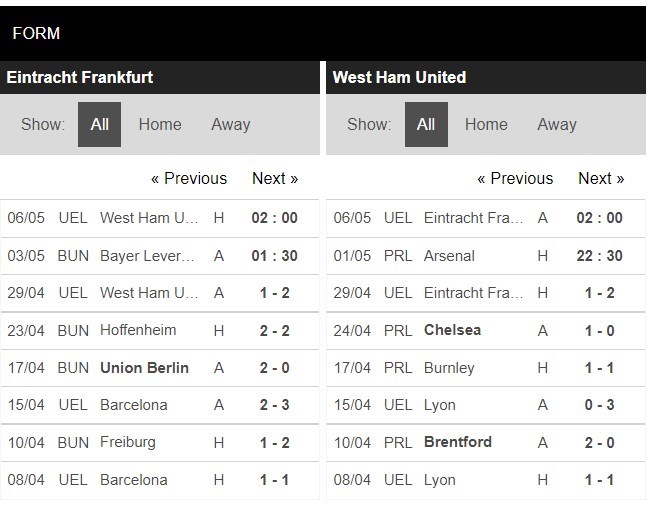Open the Brentford match on 10/04
The image size is (654, 508).
[458, 442]
